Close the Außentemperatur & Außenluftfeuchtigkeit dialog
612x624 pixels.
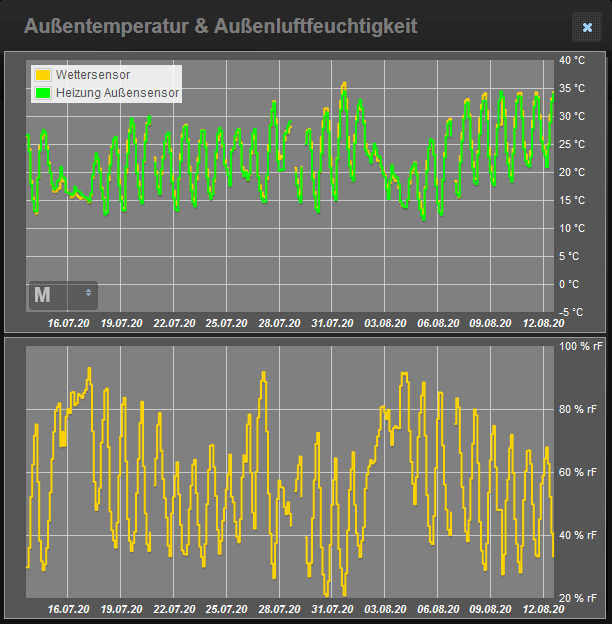[x=587, y=27]
